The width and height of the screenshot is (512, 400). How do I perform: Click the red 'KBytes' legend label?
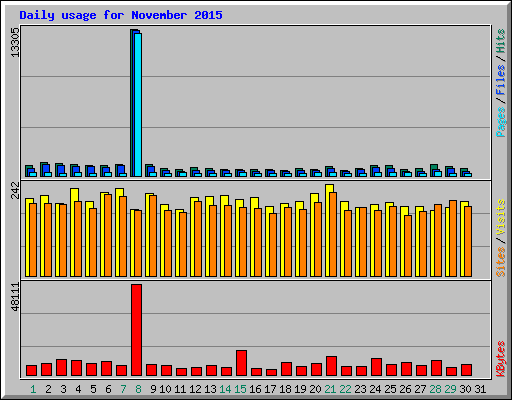click(x=500, y=359)
